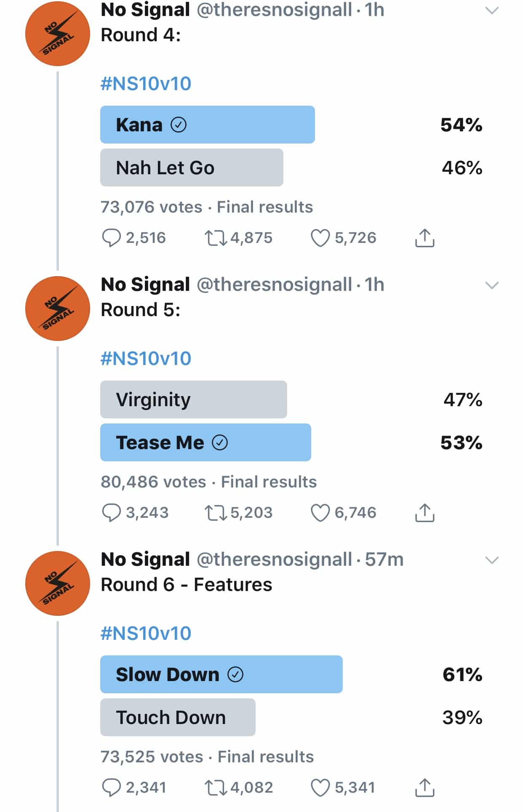Select the Tease Me poll option
Image resolution: width=523 pixels, height=812 pixels.
pyautogui.click(x=205, y=442)
